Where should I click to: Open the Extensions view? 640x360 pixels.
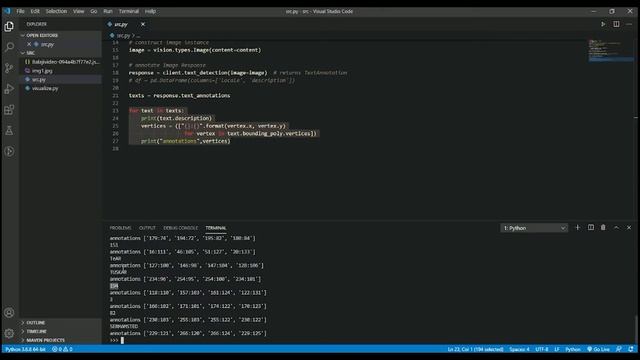[x=9, y=110]
